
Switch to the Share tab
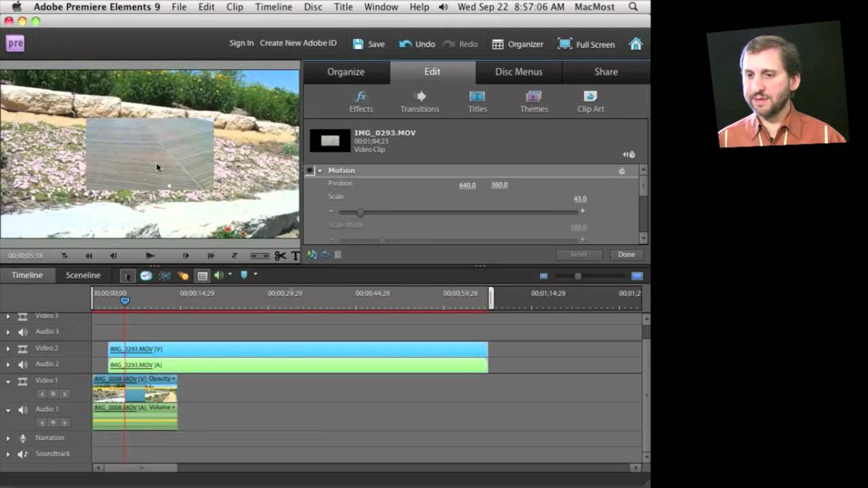tap(606, 72)
